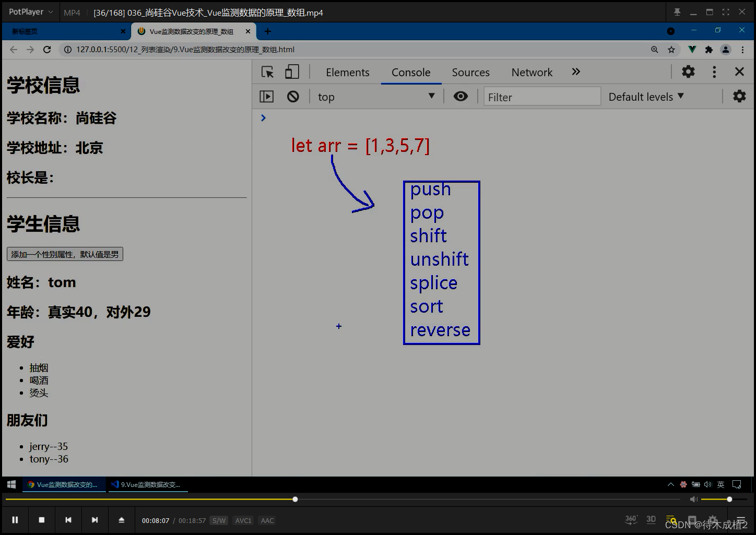Click the Vue devtools extension icon
This screenshot has width=756, height=535.
(692, 50)
